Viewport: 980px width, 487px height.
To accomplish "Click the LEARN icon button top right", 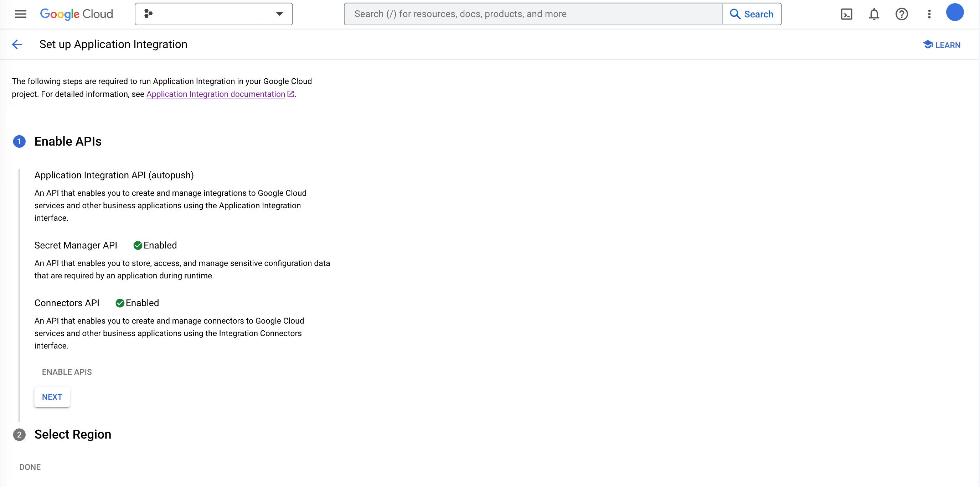I will 941,44.
